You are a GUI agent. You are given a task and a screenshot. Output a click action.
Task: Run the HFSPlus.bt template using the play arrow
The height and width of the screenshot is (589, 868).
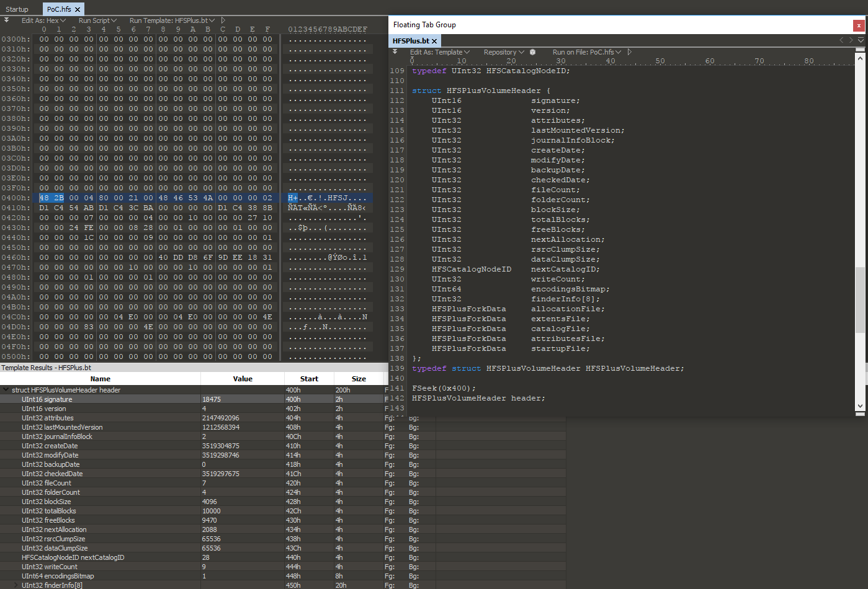coord(223,20)
